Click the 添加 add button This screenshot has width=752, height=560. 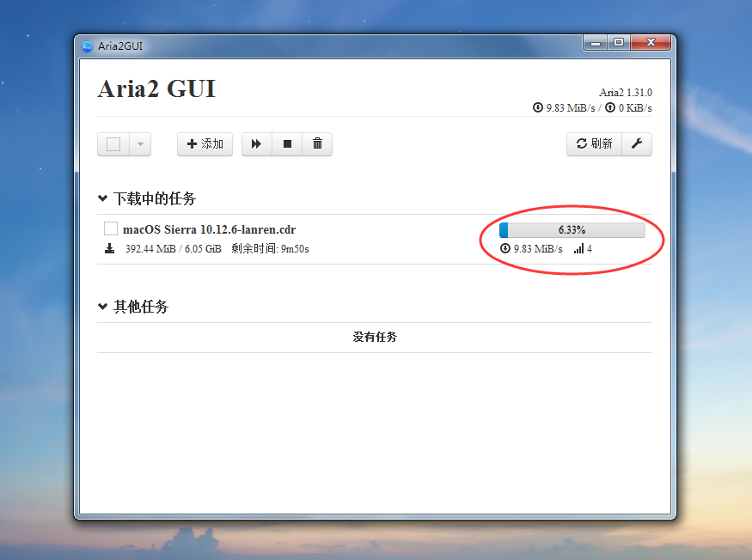point(205,143)
